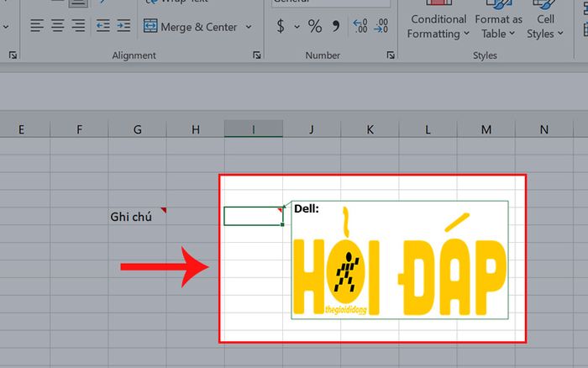Select the column G header
Viewport: 588px width, 368px height.
point(137,129)
